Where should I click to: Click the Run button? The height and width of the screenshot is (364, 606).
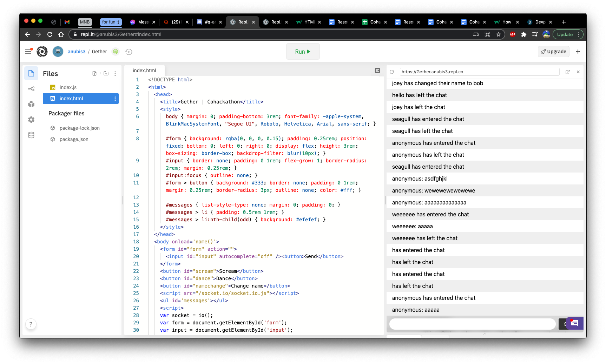pyautogui.click(x=303, y=52)
